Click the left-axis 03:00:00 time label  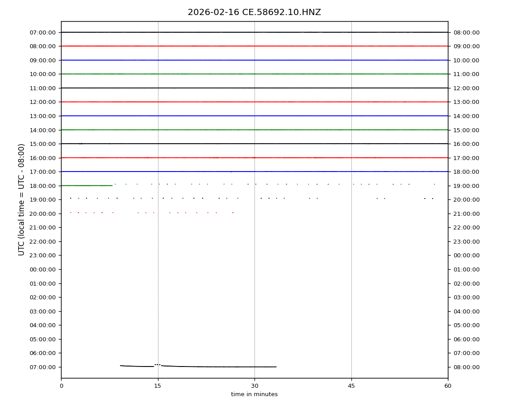click(x=42, y=311)
